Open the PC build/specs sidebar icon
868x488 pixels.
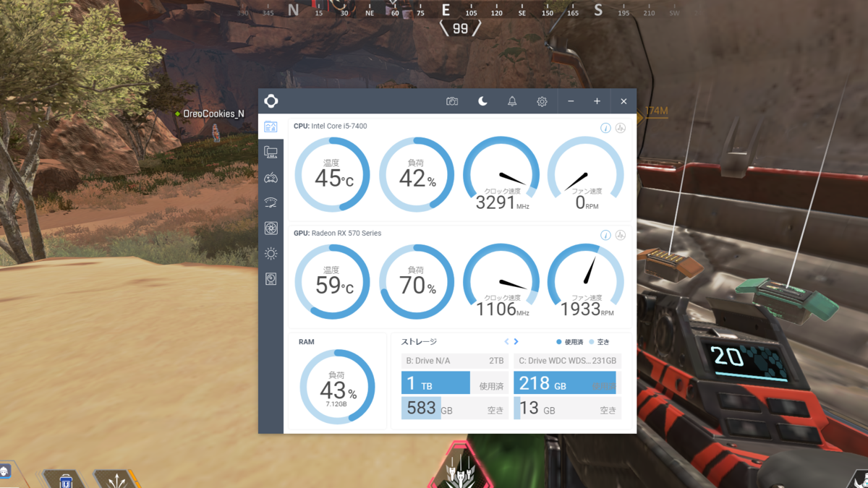click(271, 152)
